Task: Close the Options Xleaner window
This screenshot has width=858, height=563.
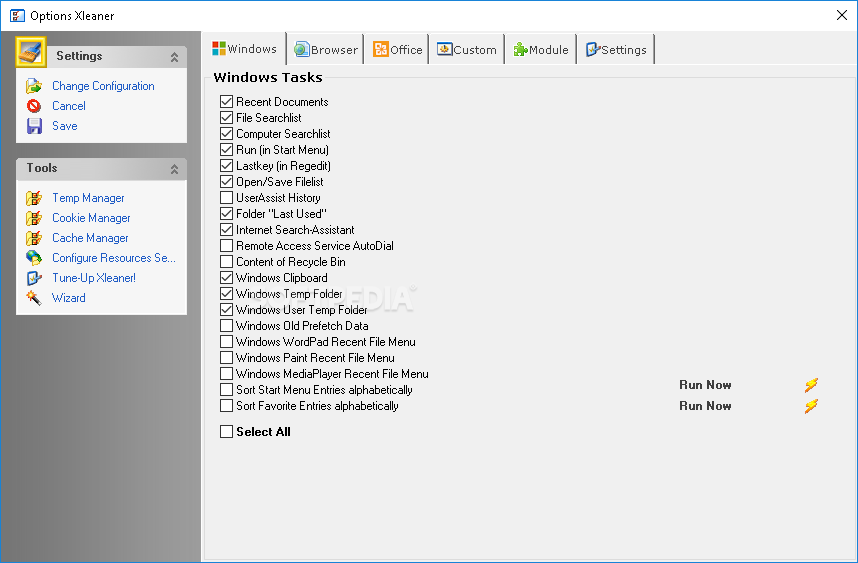Action: click(x=842, y=15)
